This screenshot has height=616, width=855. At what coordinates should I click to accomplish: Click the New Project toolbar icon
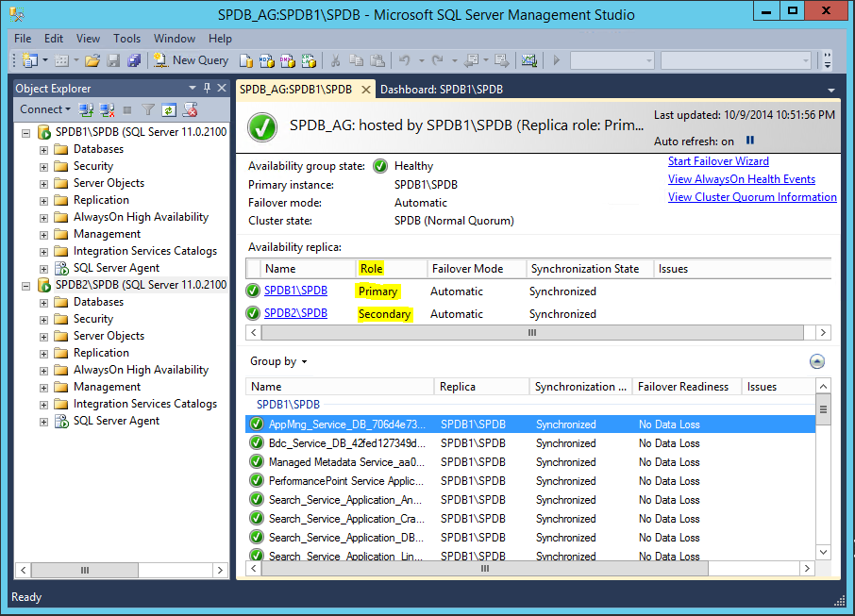point(29,60)
